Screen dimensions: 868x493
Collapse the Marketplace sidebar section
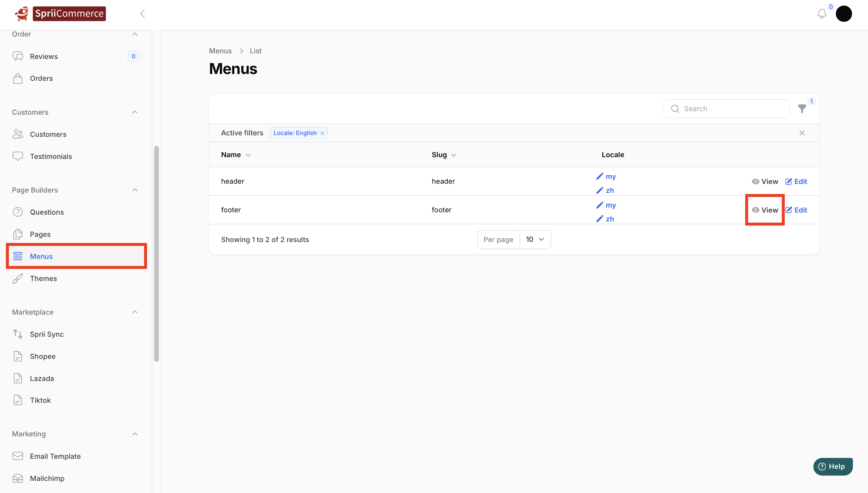click(x=135, y=312)
